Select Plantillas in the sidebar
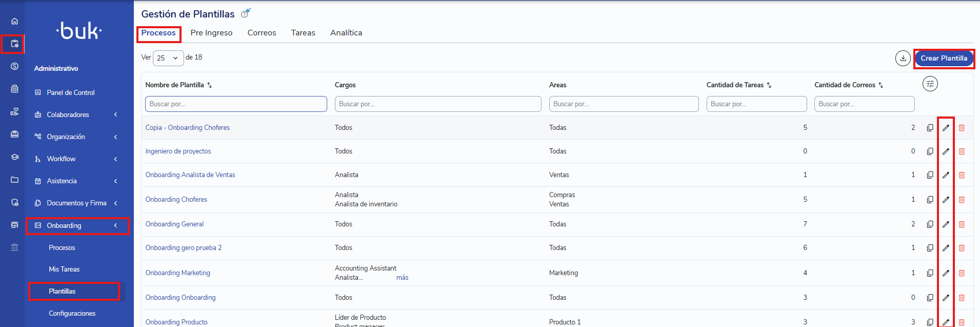The image size is (980, 327). point(62,291)
